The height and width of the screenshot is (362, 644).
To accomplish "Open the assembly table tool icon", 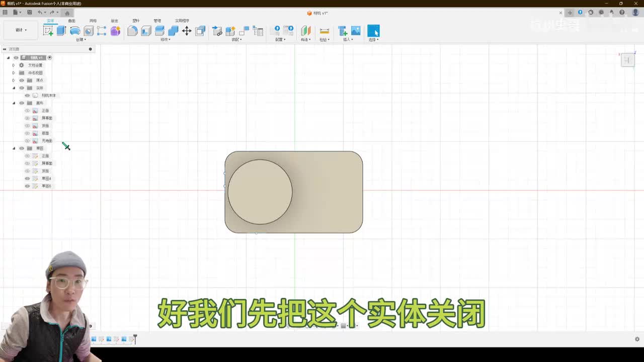I will click(258, 31).
